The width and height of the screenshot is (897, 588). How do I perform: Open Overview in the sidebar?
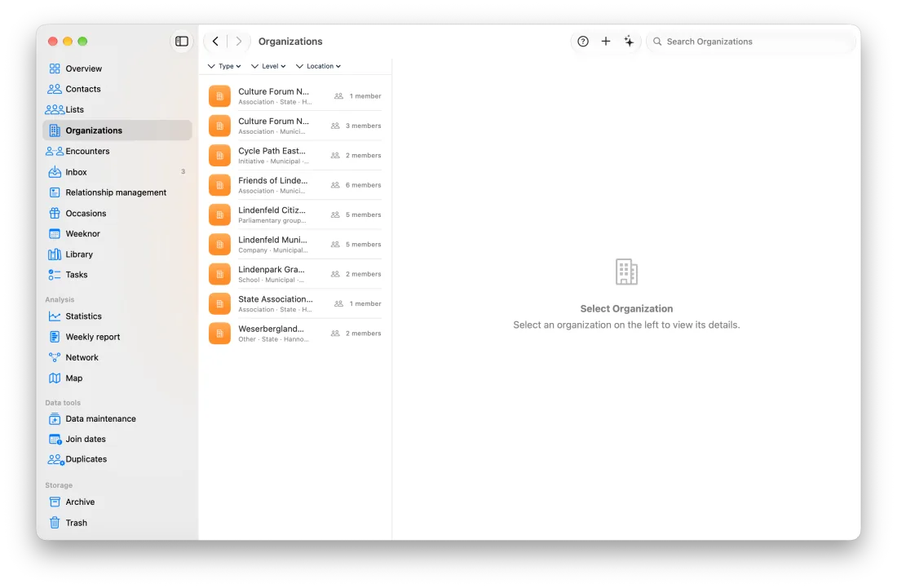(x=117, y=69)
